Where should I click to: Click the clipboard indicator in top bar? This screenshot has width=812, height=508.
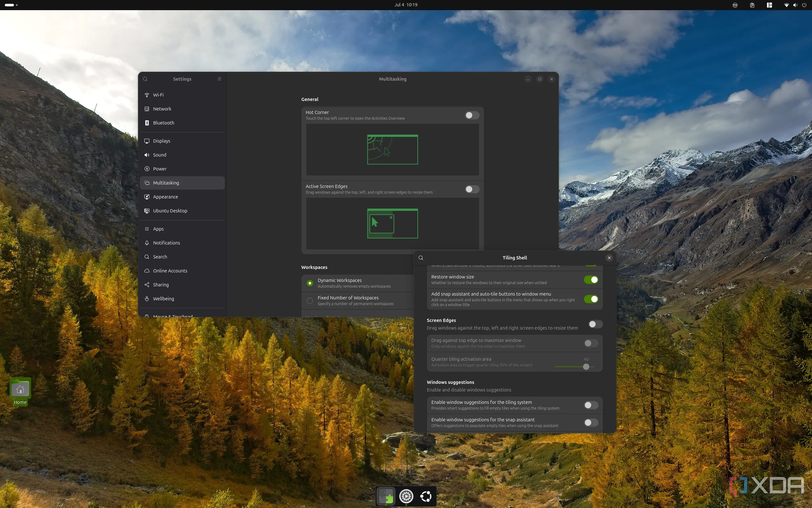point(752,5)
